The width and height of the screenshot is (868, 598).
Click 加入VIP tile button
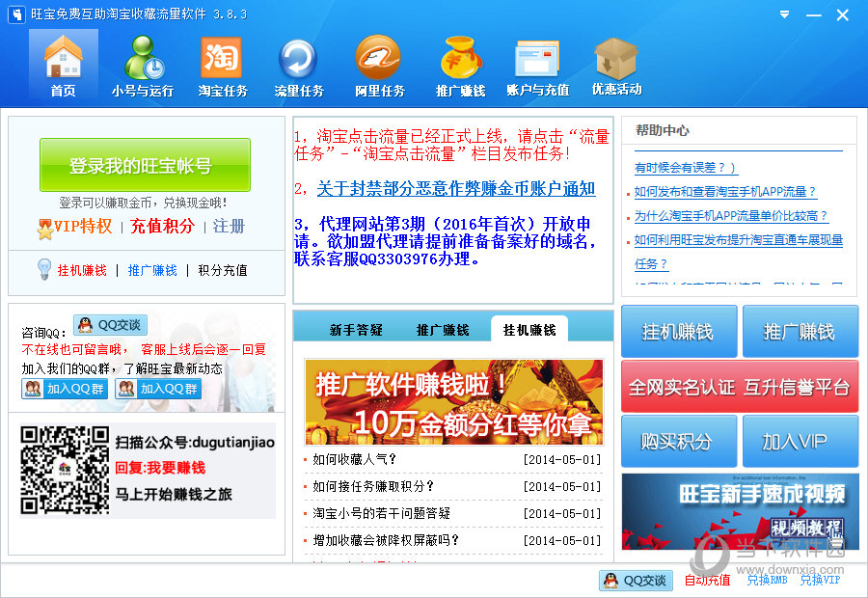(800, 442)
